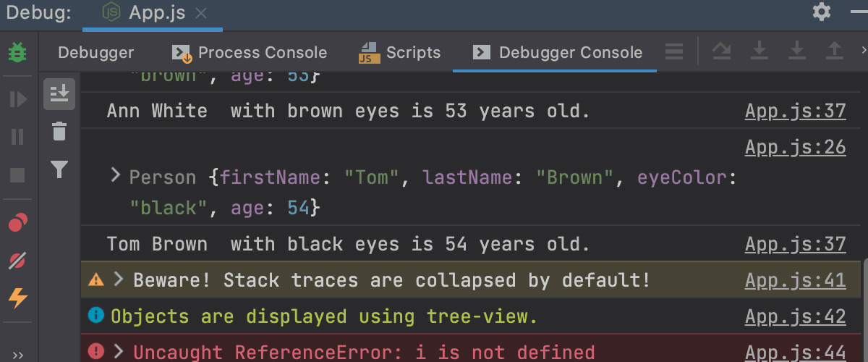Stop the debug session with the square icon
868x362 pixels.
click(17, 174)
